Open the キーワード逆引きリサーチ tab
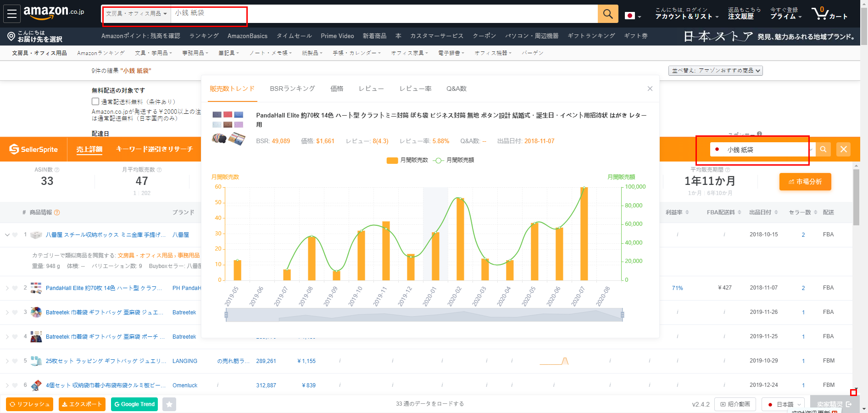Screen dimensions: 868x413 tap(154, 149)
